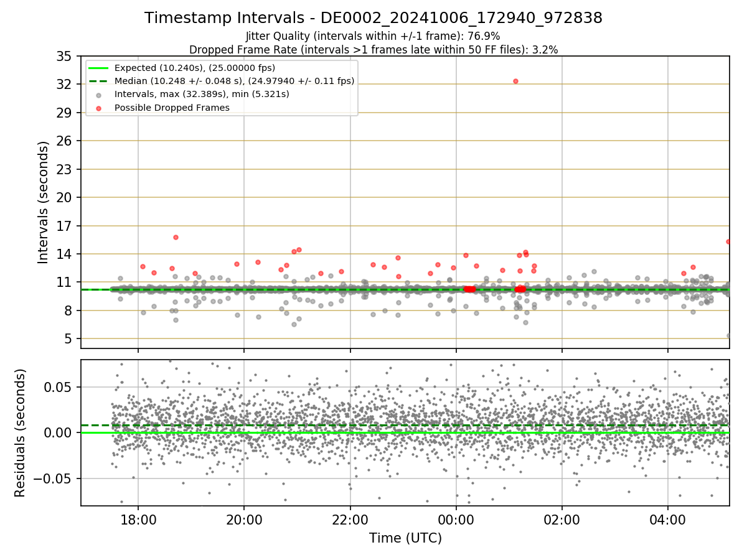Click the red dot in the Possible Dropped Frames legend
Screen dimensions: 747x560
[100, 108]
